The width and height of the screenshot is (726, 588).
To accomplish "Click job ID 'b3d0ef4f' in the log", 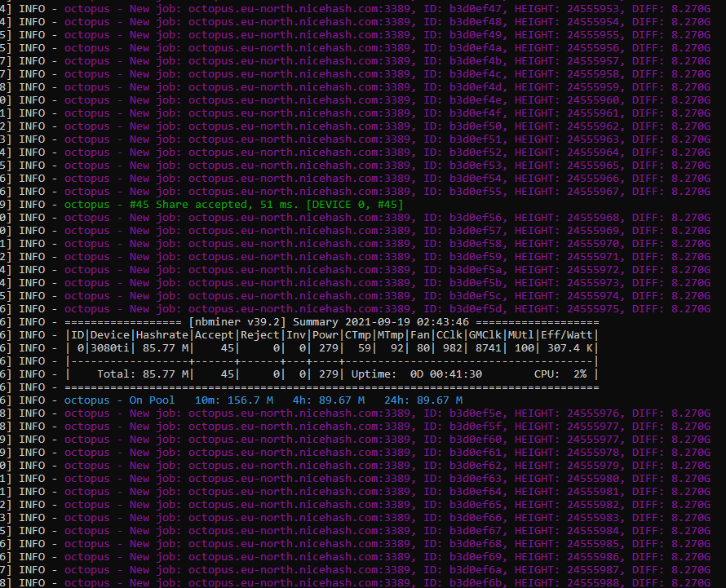I will (x=476, y=113).
